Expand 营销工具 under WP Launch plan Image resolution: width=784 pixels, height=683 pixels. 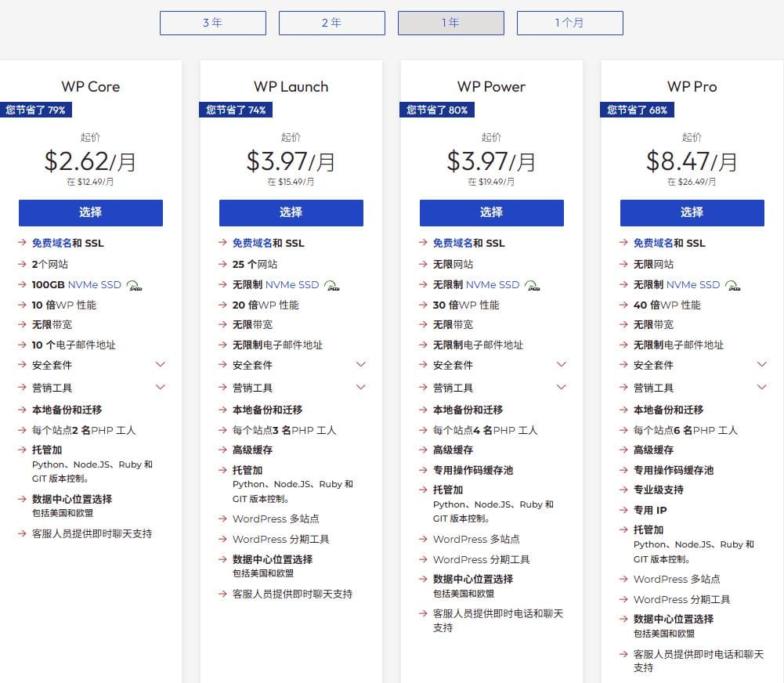360,385
